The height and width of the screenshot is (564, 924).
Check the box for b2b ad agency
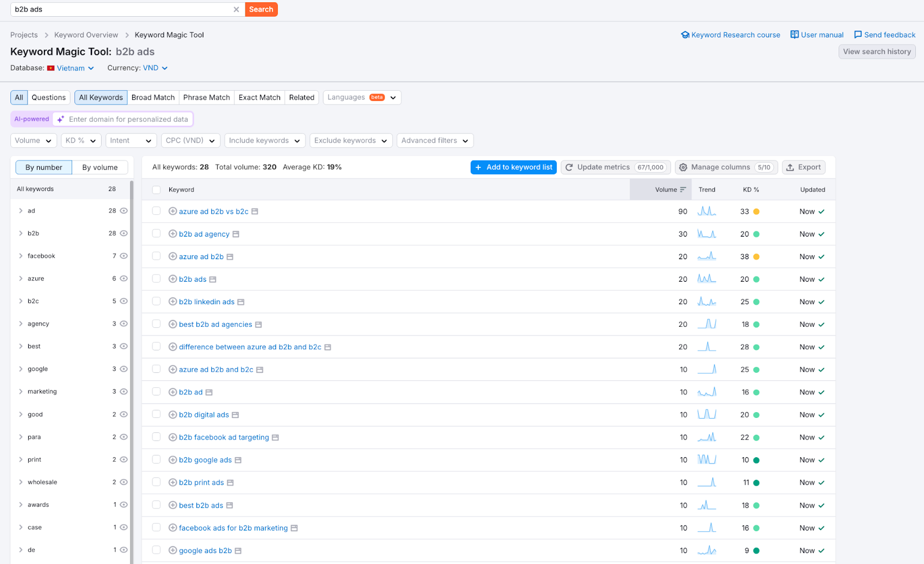click(157, 233)
